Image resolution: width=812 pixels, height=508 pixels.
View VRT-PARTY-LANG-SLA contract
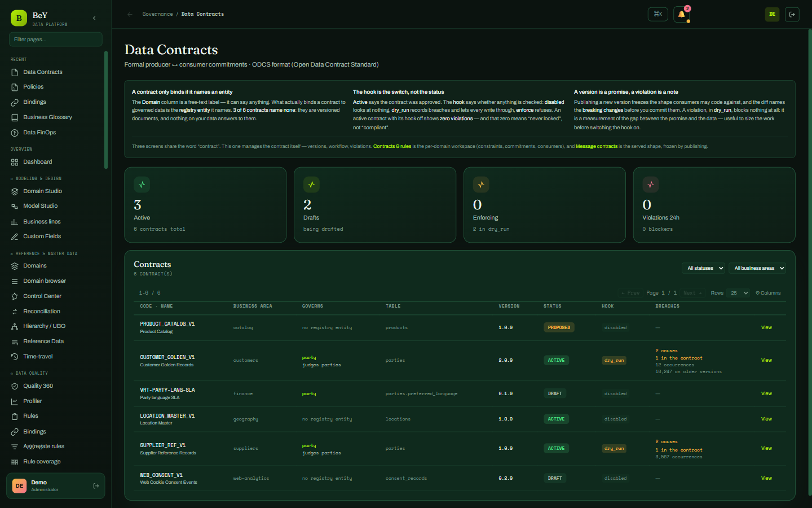[766, 393]
